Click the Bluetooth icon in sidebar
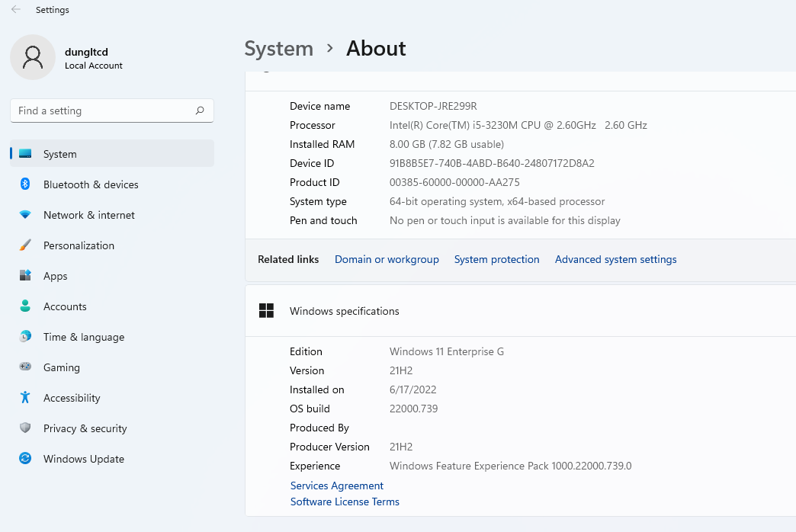This screenshot has height=532, width=796. coord(25,184)
